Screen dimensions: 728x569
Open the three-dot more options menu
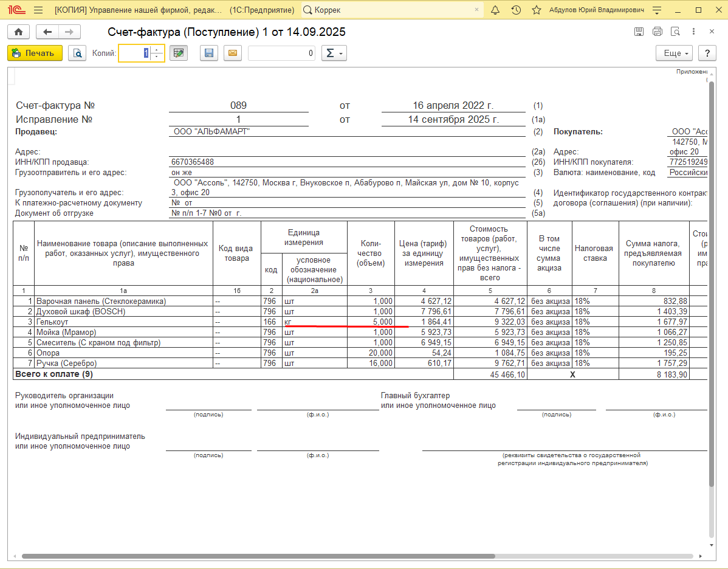(693, 32)
